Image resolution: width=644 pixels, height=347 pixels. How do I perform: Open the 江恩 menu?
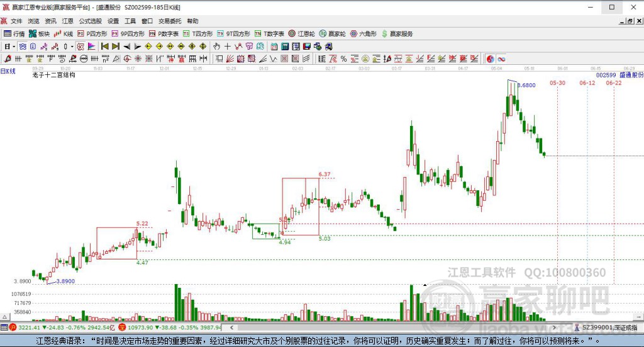[x=68, y=21]
